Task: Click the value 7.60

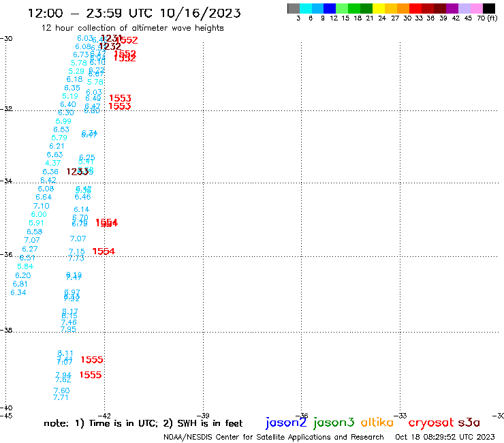Action: (x=61, y=391)
